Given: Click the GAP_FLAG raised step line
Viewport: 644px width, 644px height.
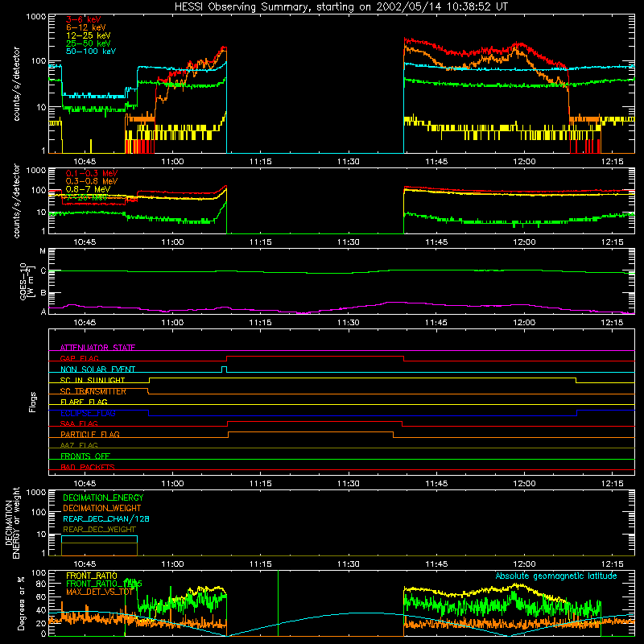Looking at the screenshot, I should coord(315,357).
